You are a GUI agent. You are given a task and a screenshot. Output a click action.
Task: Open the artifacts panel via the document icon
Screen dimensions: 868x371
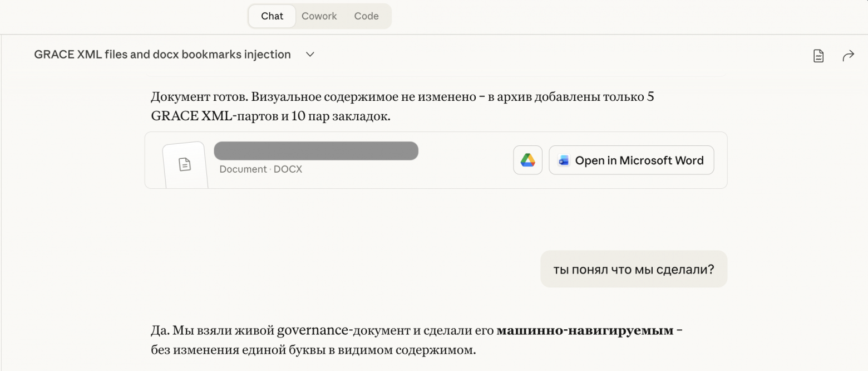(x=818, y=55)
